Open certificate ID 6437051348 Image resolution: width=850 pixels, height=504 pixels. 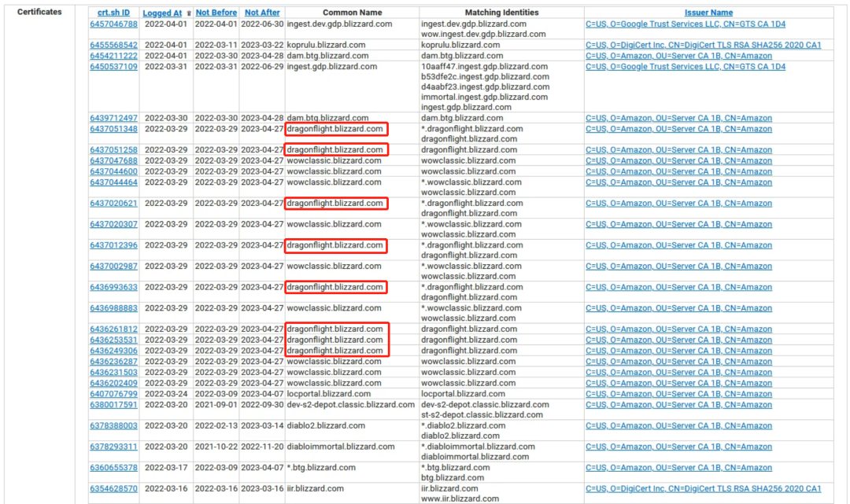coord(114,129)
